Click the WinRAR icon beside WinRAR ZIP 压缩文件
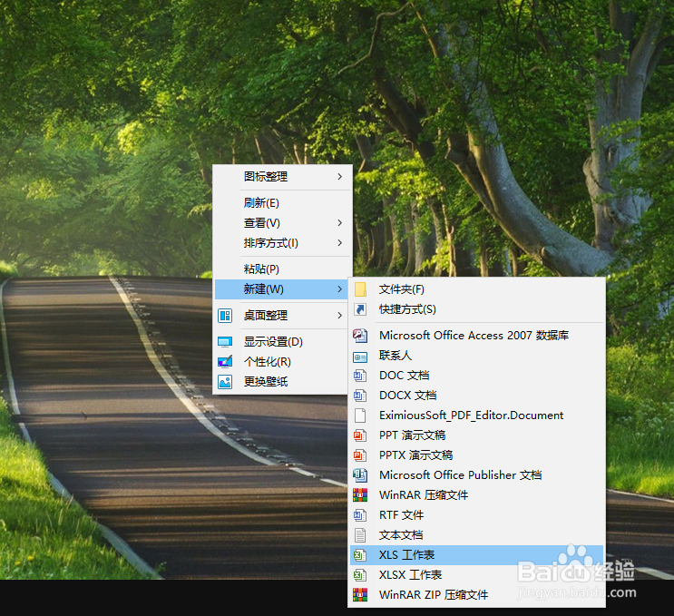Screen dimensions: 674x616 360,595
